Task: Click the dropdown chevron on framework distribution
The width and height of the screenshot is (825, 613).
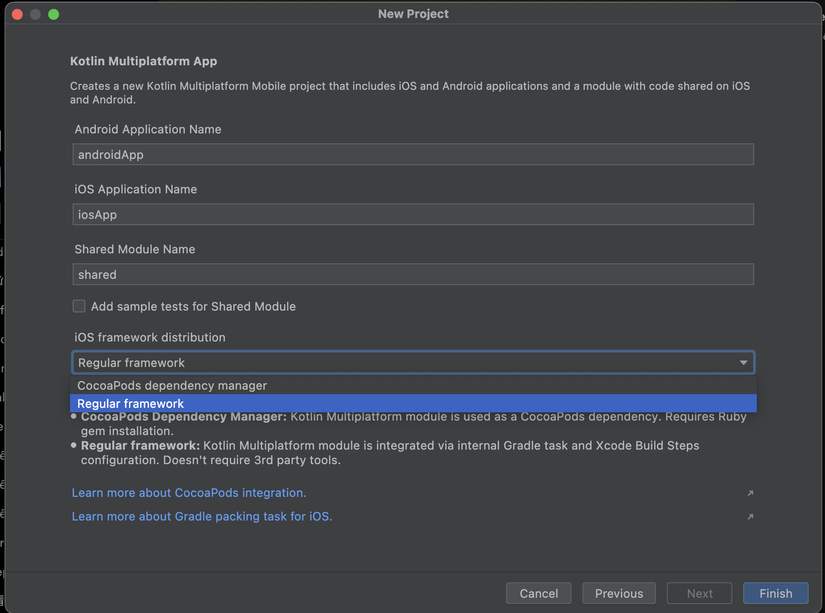Action: (x=743, y=362)
